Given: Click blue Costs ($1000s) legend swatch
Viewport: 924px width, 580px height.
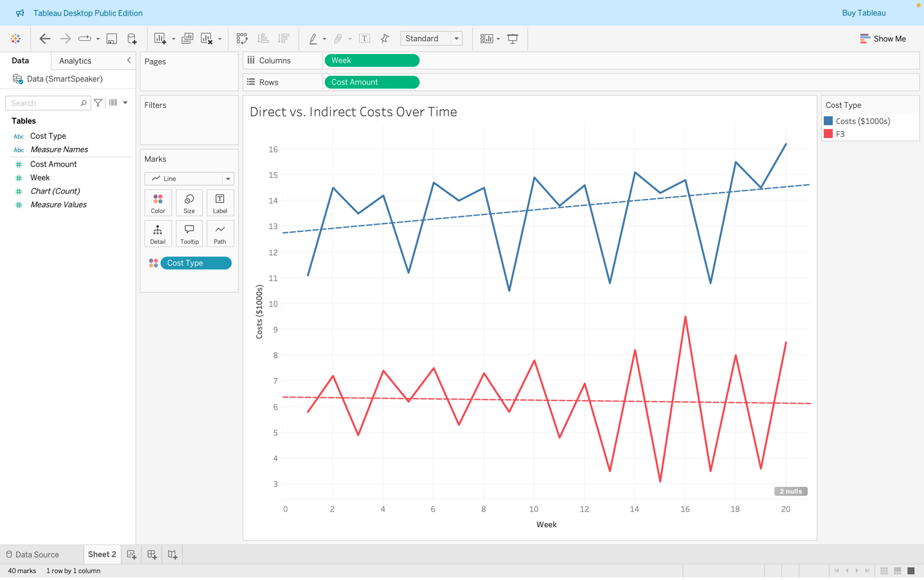Looking at the screenshot, I should (x=828, y=121).
